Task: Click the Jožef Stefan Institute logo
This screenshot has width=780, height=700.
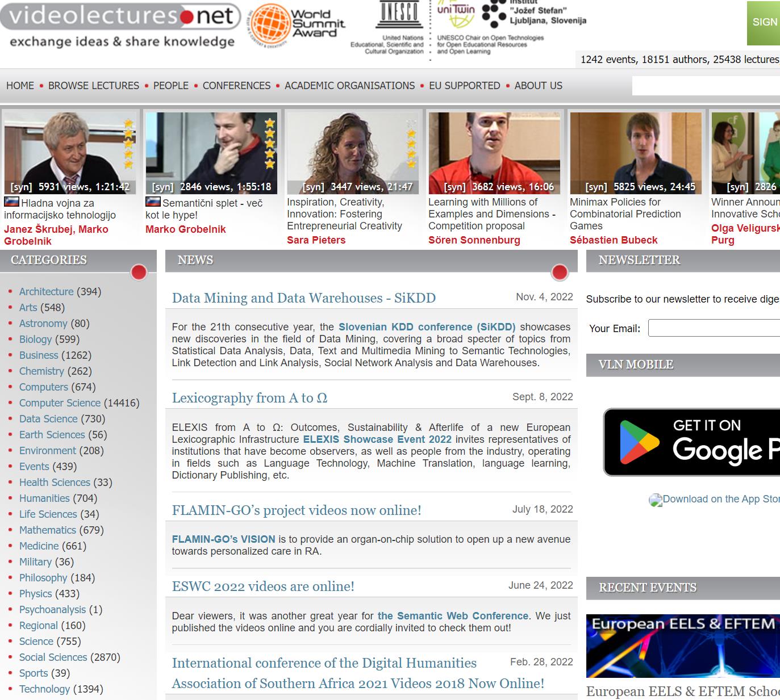Action: pos(534,14)
